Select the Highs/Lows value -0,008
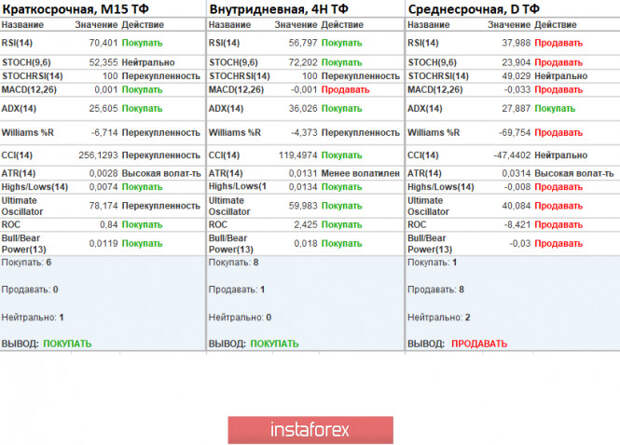Image resolution: width=620 pixels, height=445 pixels. point(517,187)
